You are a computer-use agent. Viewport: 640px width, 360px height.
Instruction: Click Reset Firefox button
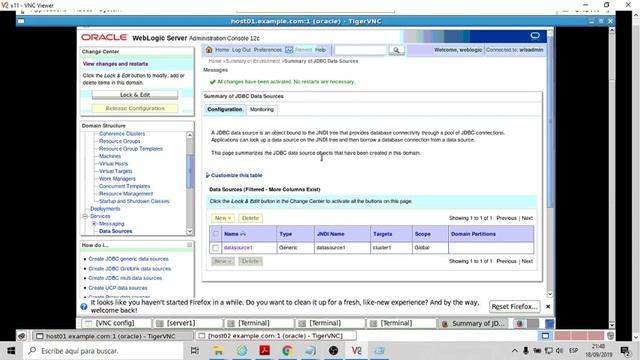coord(514,307)
